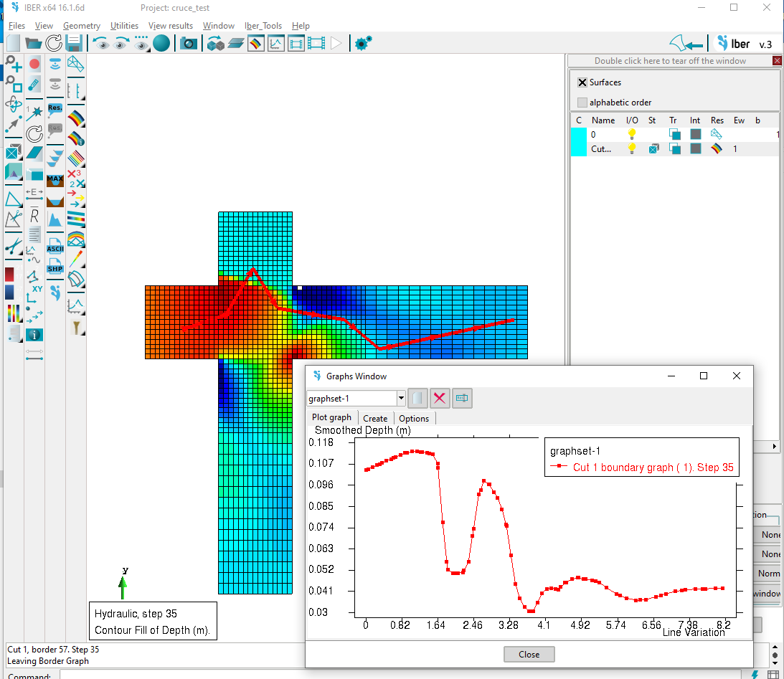Click the XY axes graph tool

point(34,294)
